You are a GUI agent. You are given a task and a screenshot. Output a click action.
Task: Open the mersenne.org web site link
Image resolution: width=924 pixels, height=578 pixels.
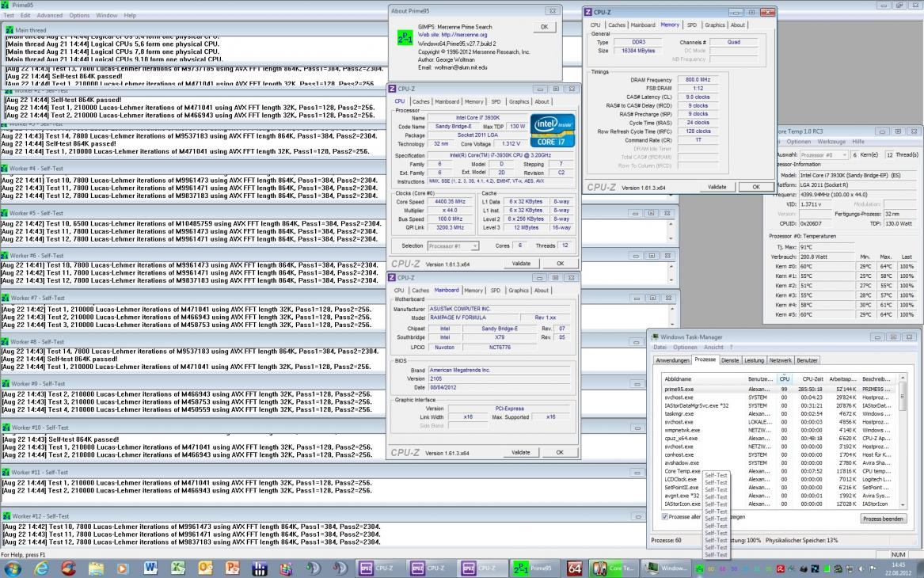click(464, 35)
